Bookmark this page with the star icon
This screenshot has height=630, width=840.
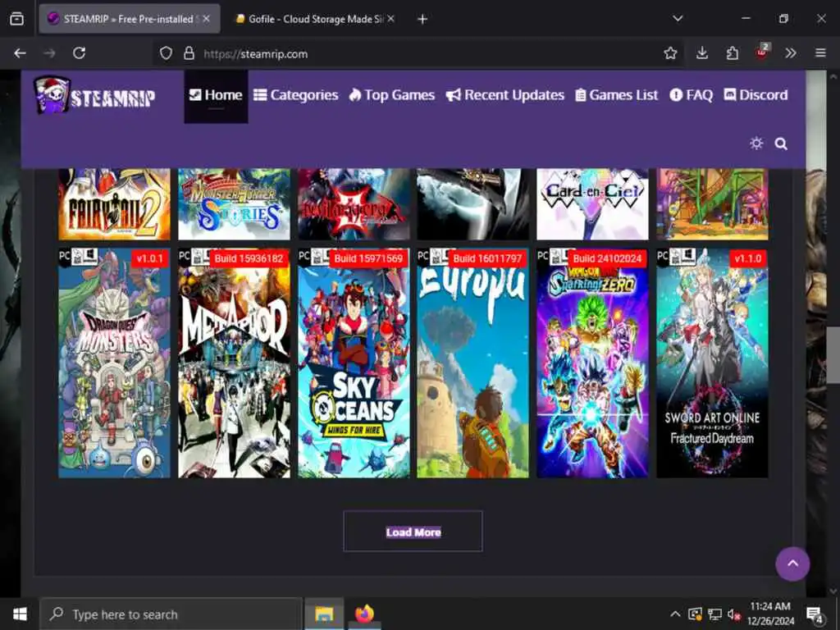pyautogui.click(x=670, y=53)
